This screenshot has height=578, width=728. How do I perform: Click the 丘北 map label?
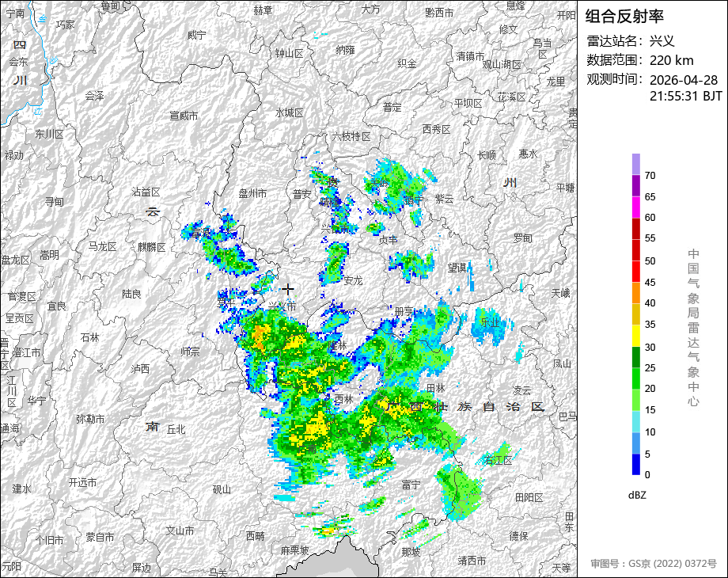(x=176, y=429)
